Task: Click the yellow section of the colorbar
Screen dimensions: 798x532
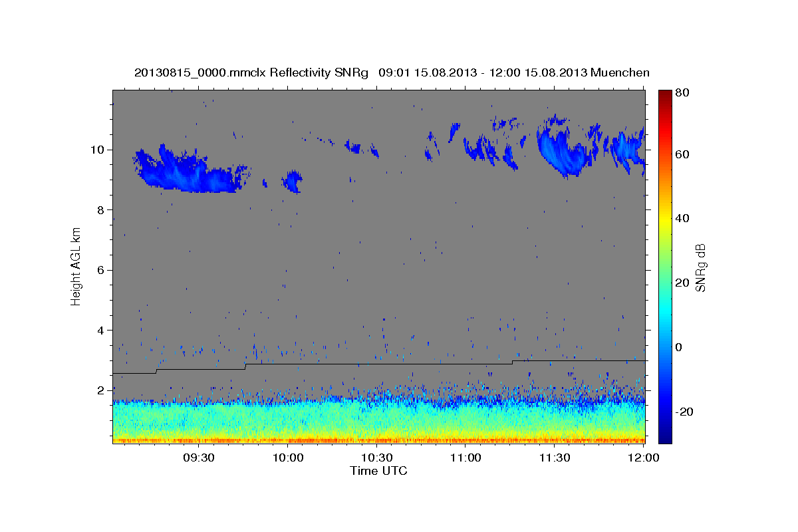Action: tap(664, 223)
